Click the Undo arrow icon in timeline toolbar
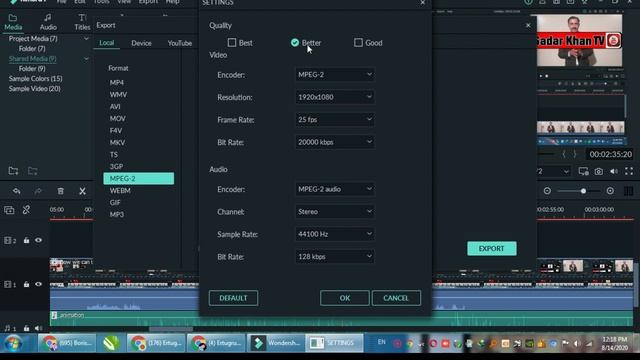Screen dimensions: 640x360 [17, 191]
